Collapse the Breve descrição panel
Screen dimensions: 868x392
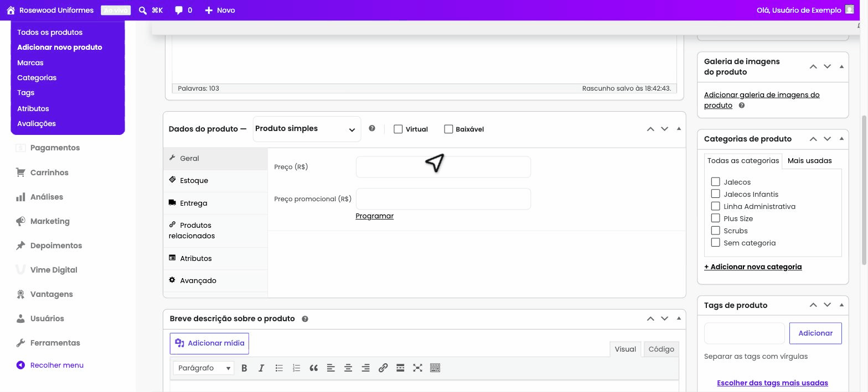pyautogui.click(x=679, y=318)
